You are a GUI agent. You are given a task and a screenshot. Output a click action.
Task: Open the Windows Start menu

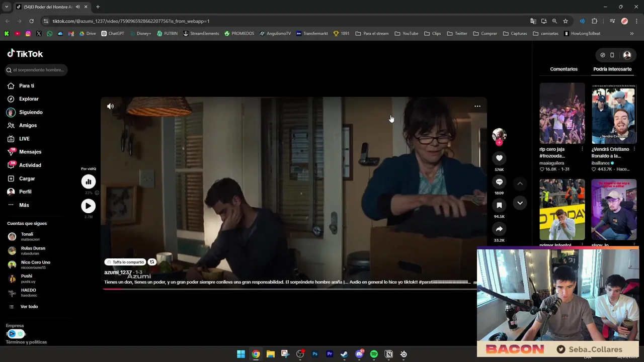tap(241, 354)
